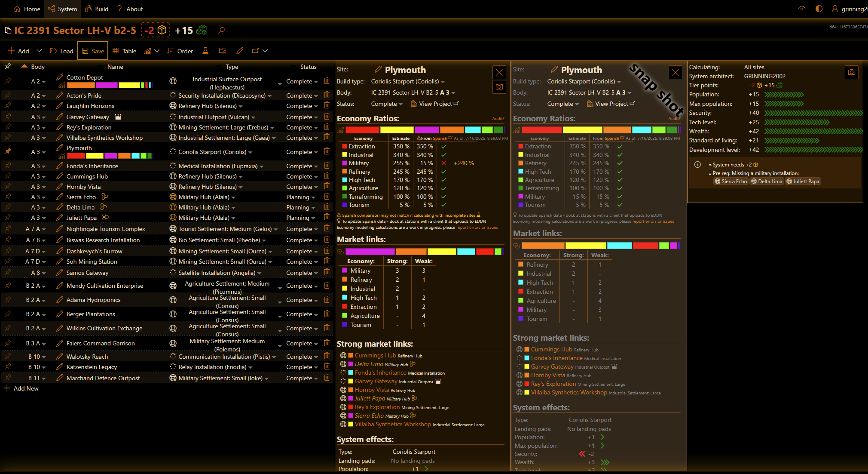This screenshot has height=474, width=868.
Task: Click the Economy Ratios color bar in Plymouth panel
Action: [x=425, y=130]
